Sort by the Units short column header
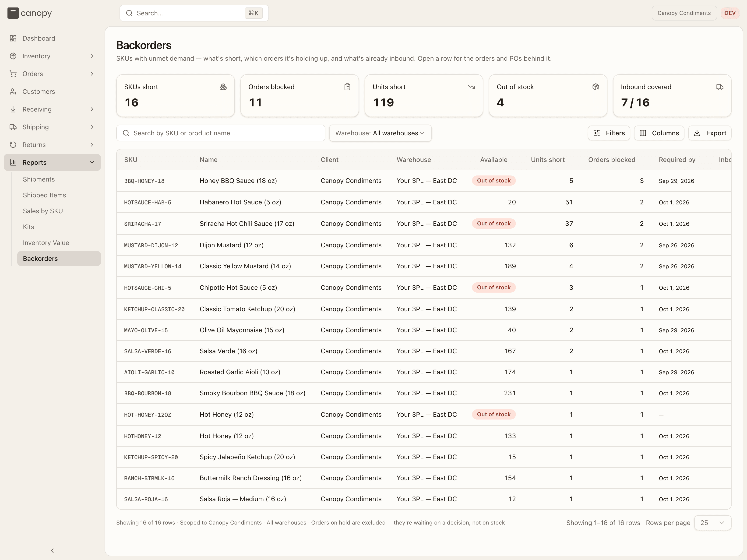The width and height of the screenshot is (747, 560). 547,160
